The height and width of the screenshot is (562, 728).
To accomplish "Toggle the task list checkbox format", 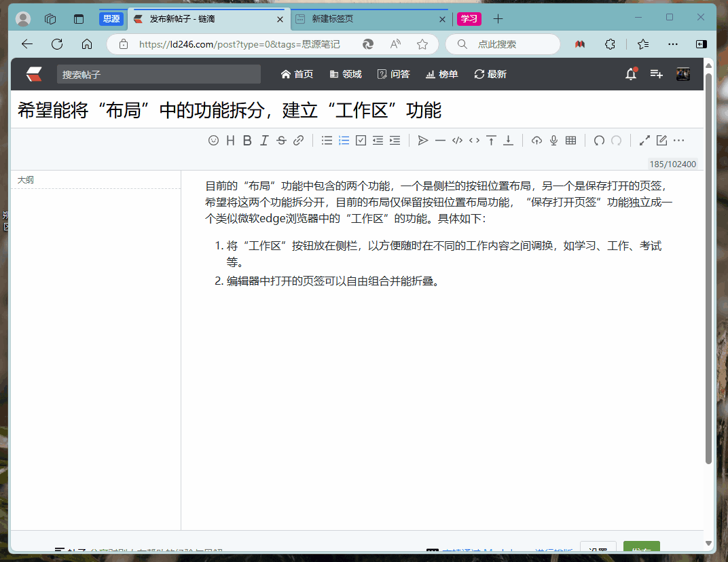I will [361, 141].
